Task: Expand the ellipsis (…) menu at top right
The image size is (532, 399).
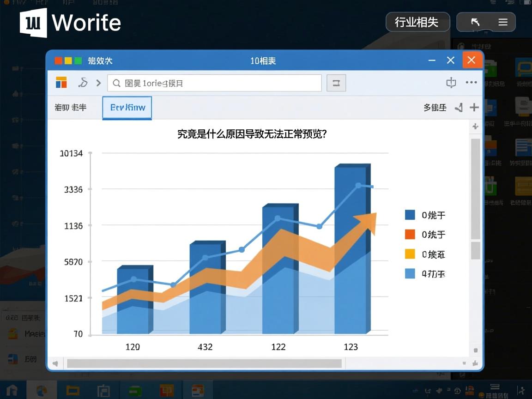Action: tap(472, 82)
